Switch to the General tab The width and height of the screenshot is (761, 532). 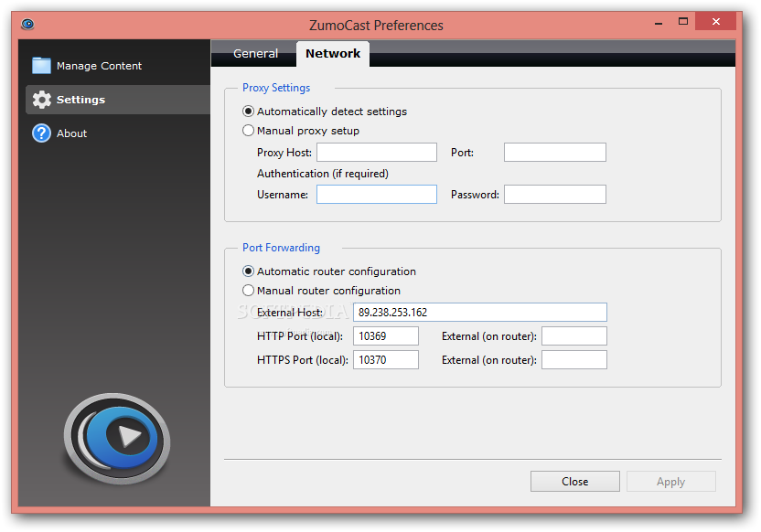255,53
